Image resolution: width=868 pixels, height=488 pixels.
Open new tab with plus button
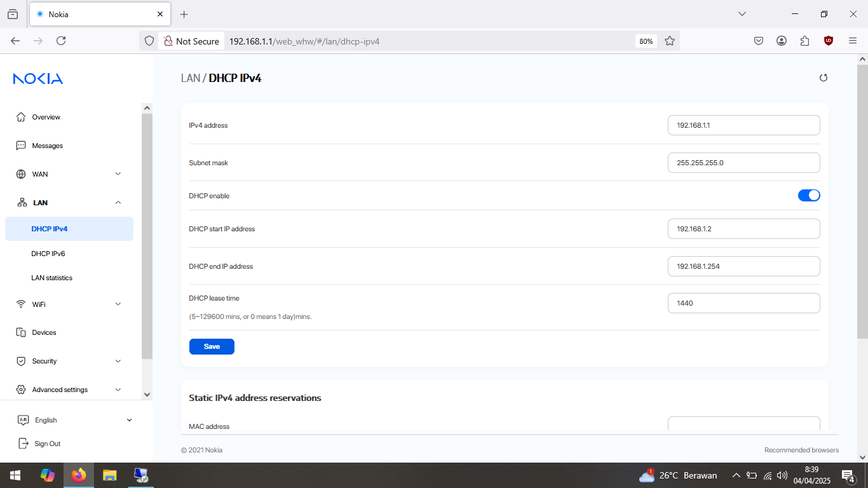point(184,14)
